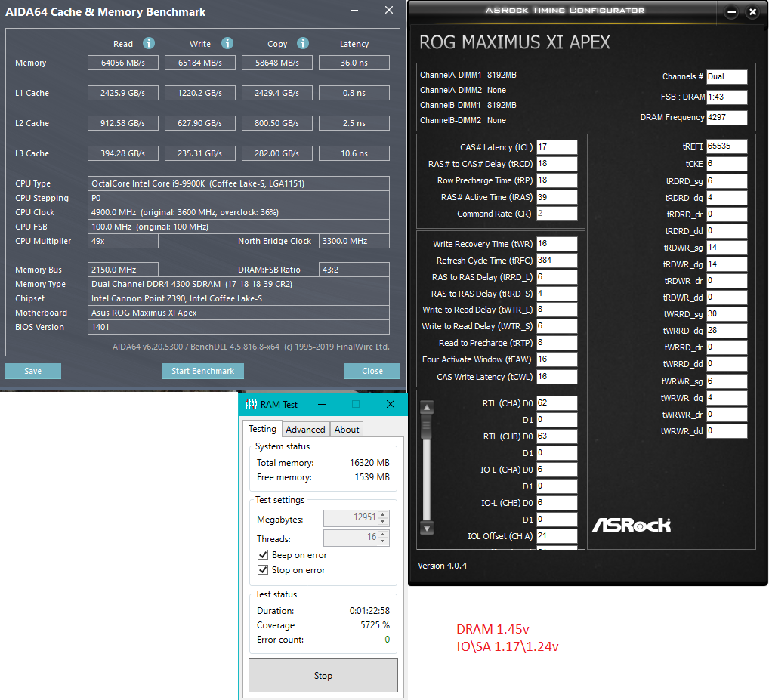Click the RTL (CHA) D0 field showing 62
This screenshot has width=769, height=700.
[557, 403]
